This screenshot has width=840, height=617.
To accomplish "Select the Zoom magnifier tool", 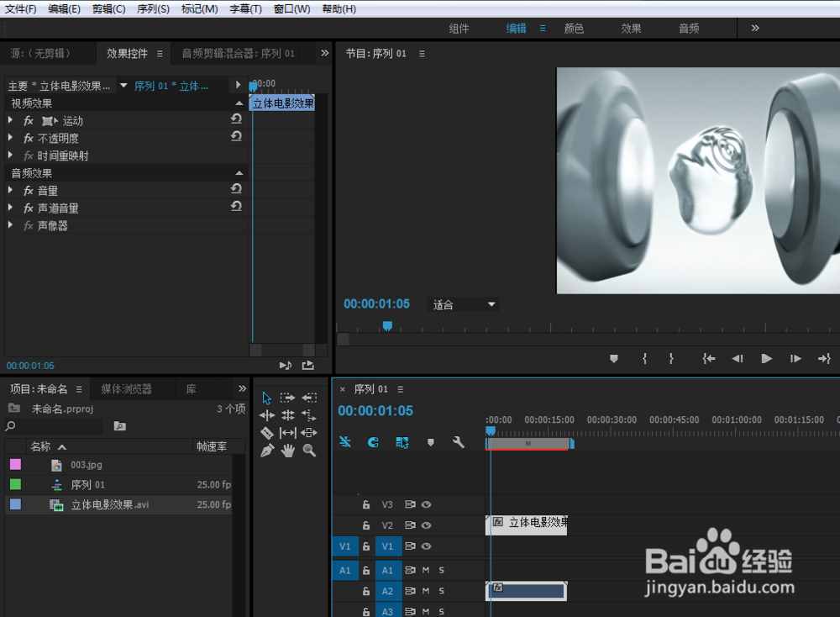I will pos(309,451).
